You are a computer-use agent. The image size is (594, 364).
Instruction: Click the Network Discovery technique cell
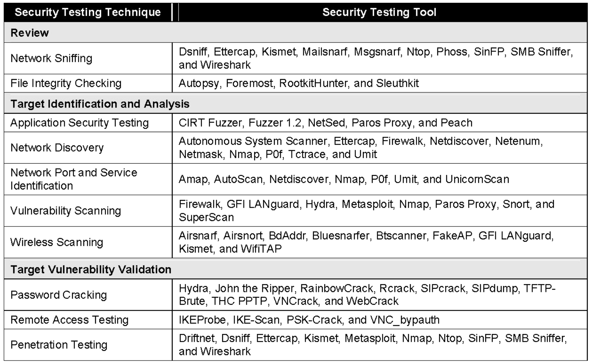coord(57,148)
